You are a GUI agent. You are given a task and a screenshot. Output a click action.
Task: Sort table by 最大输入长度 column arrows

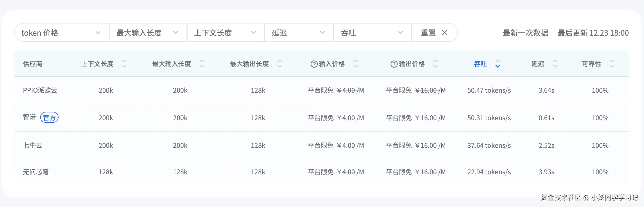202,64
